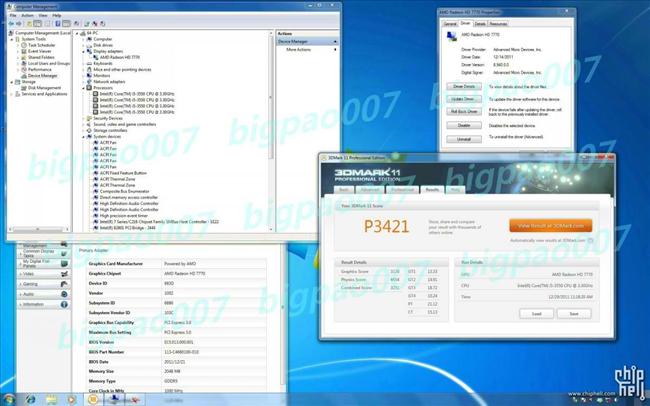Launch Internet Explorer from the taskbar
The image size is (650, 406).
(30, 400)
